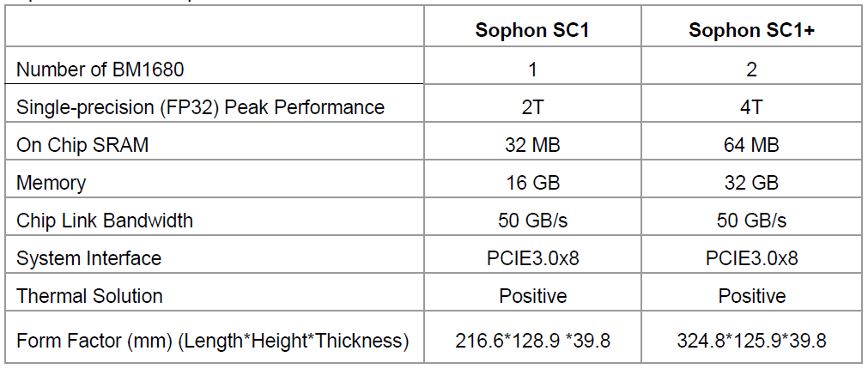Click the 2T peak performance value

[532, 107]
